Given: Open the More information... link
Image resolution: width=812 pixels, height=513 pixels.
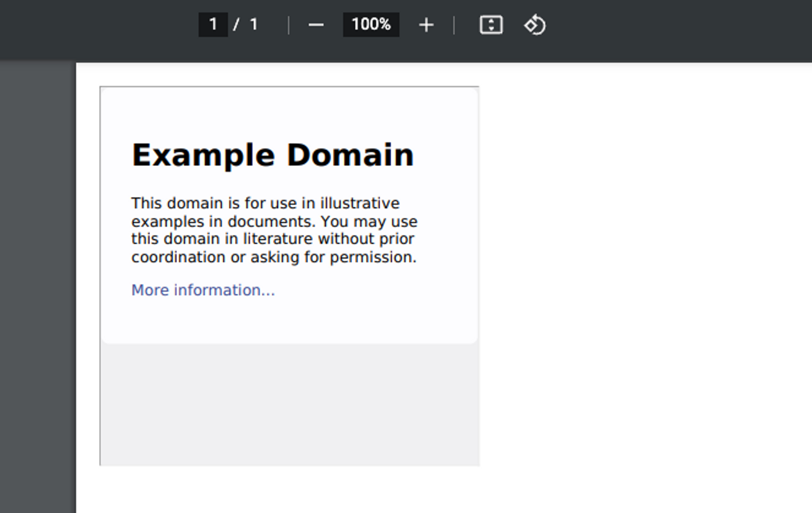Looking at the screenshot, I should [203, 290].
